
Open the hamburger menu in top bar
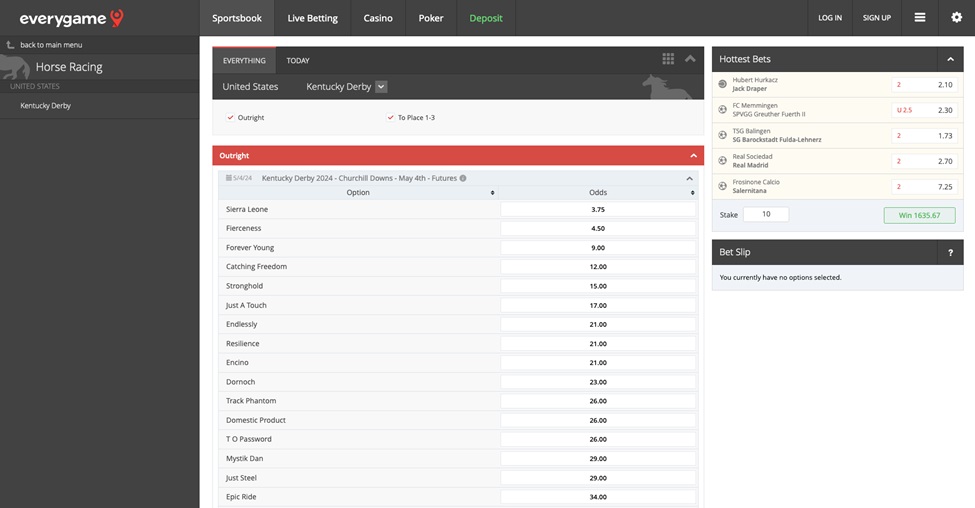(920, 18)
